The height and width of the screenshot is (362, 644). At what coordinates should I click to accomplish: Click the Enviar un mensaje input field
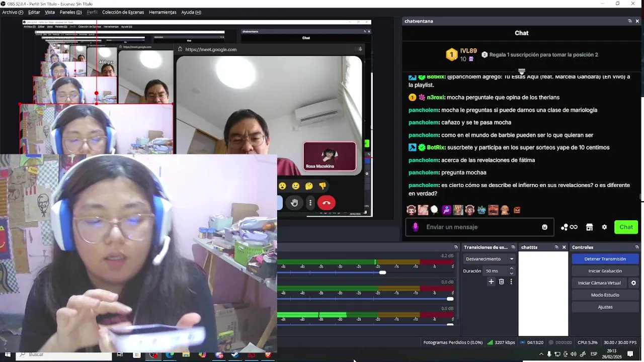click(479, 227)
